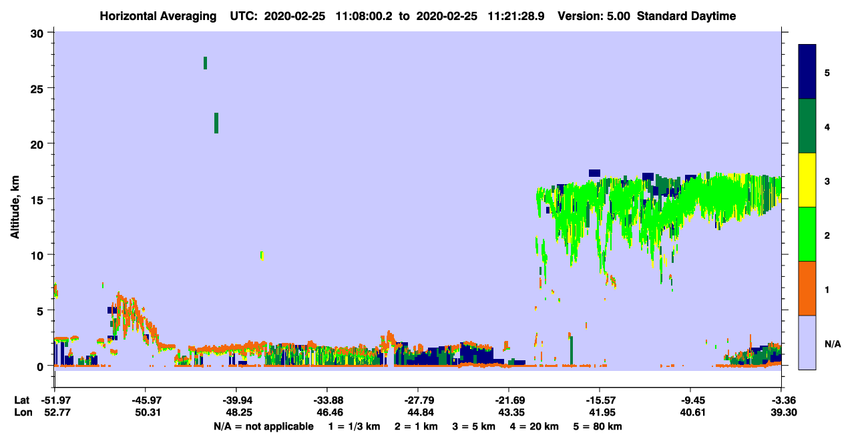
Task: Click the latitude value -21.69
Action: point(509,400)
